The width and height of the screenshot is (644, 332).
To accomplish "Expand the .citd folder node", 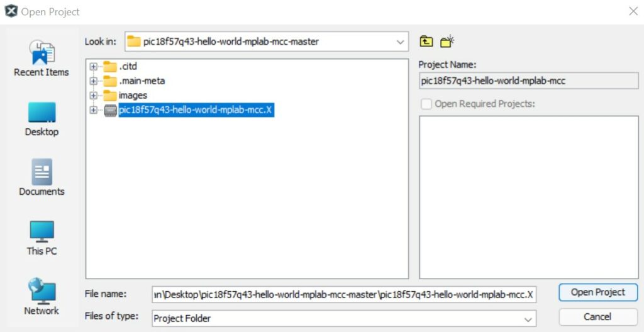I will coord(94,67).
